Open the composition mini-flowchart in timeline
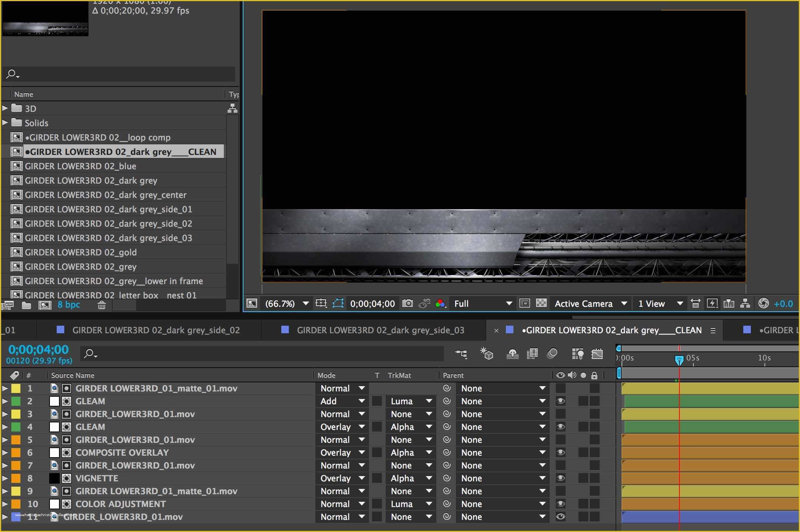 pyautogui.click(x=461, y=354)
